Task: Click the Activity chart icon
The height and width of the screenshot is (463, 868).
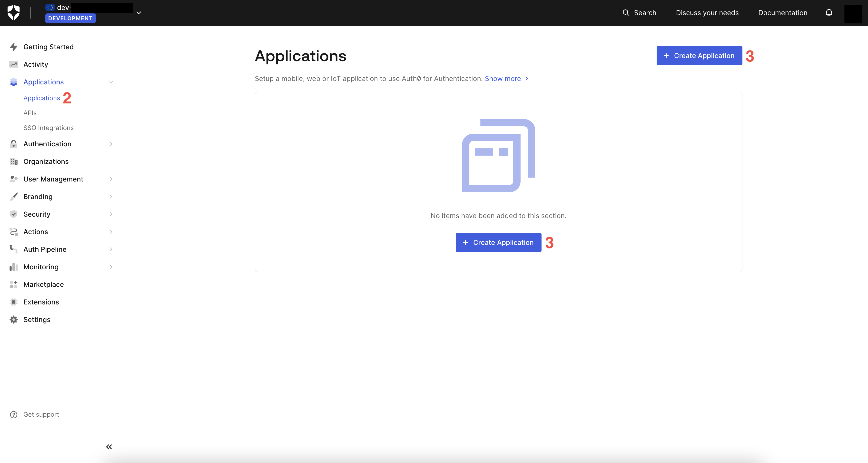Action: pos(13,64)
